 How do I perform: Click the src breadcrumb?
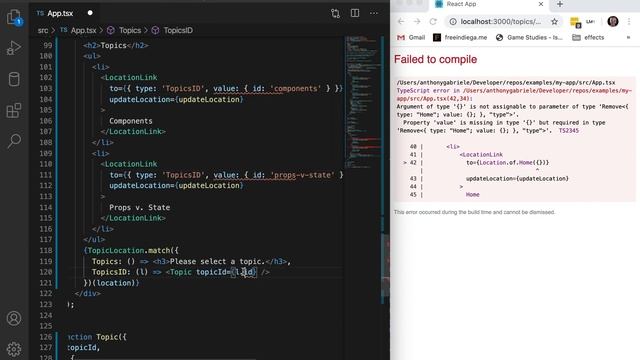coord(43,30)
